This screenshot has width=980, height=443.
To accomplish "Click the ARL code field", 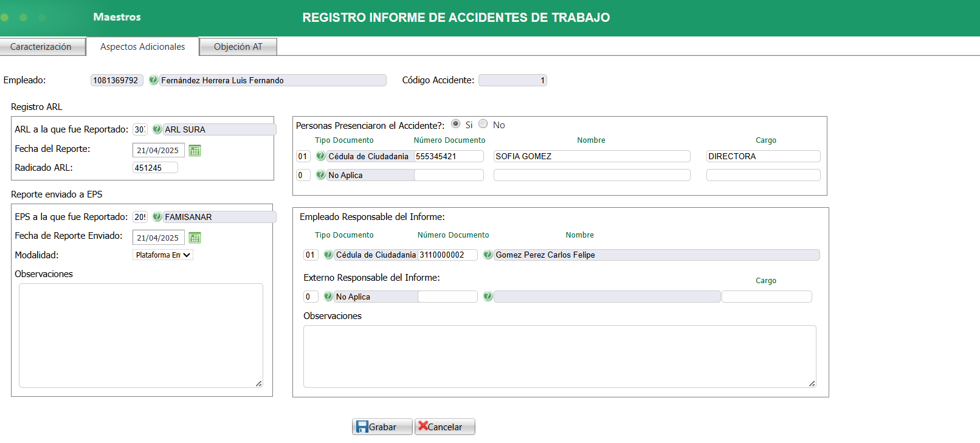I will pos(140,129).
